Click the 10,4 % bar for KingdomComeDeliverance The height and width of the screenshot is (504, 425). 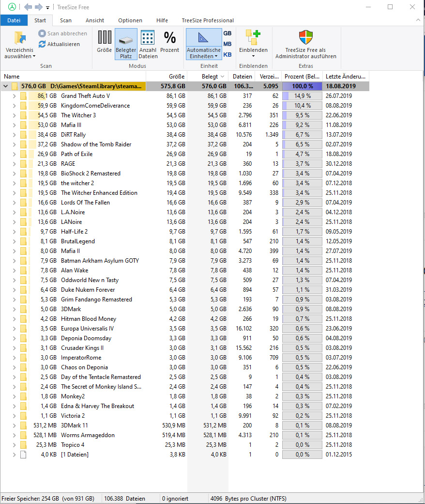tap(302, 106)
